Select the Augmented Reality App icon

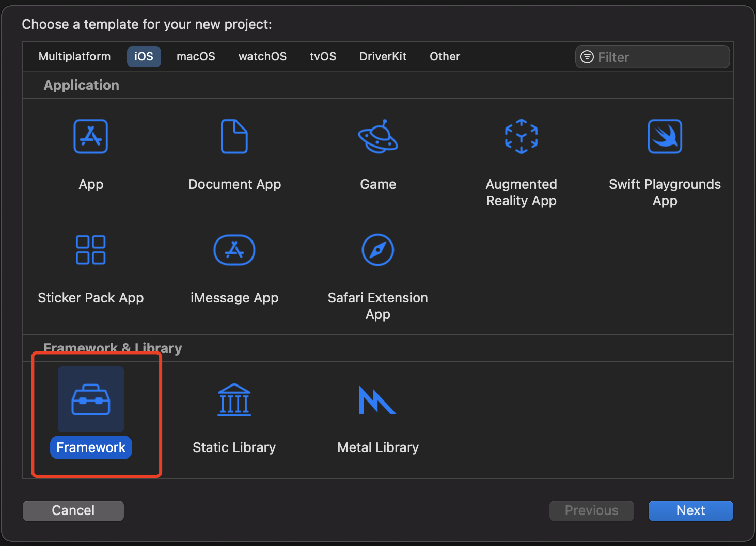522,137
